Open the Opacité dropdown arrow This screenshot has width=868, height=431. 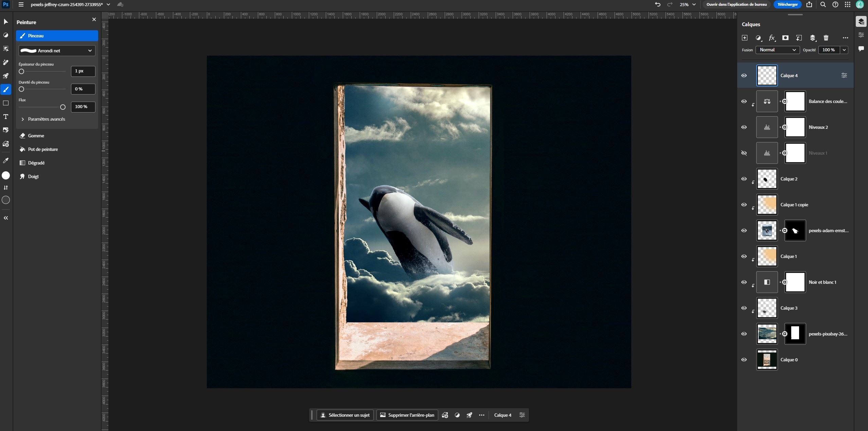pos(844,50)
